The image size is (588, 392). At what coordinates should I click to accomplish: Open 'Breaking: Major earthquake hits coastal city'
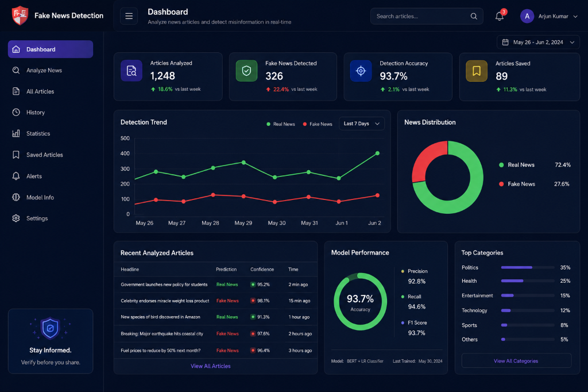pyautogui.click(x=161, y=333)
